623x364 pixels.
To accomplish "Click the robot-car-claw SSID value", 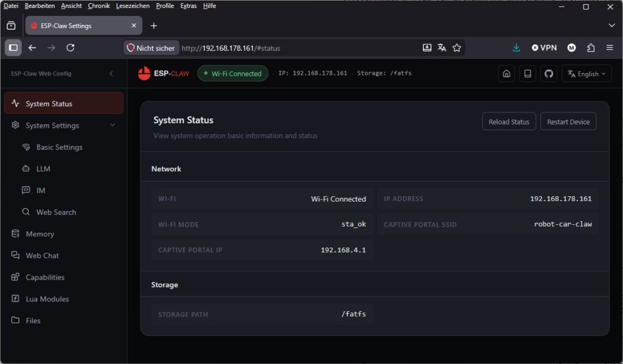I will click(x=563, y=224).
